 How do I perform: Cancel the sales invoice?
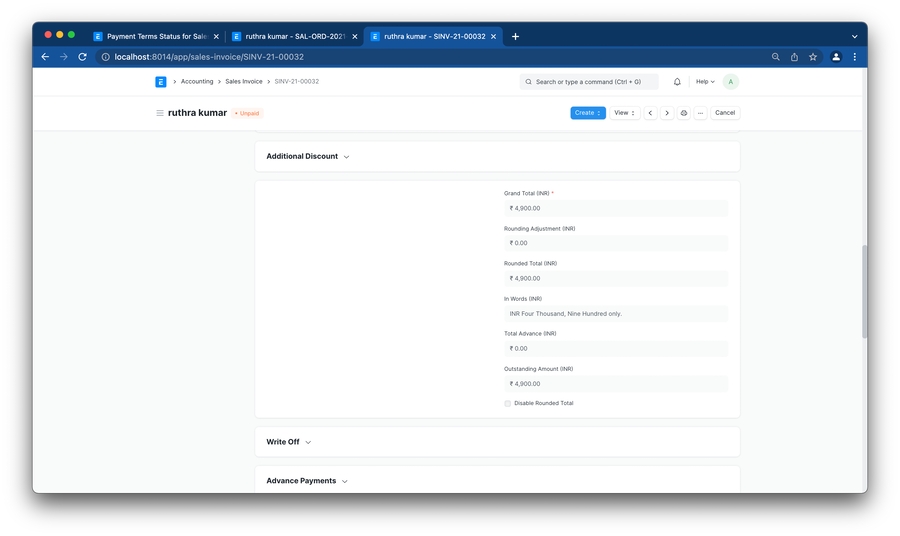pos(725,113)
